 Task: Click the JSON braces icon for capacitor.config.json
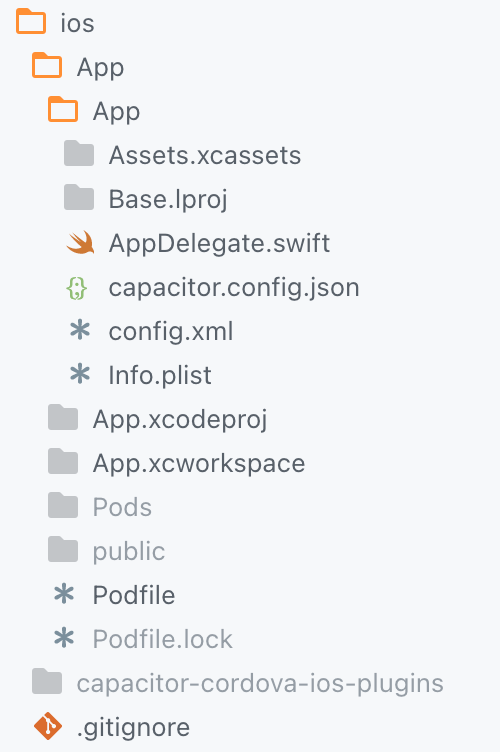(77, 288)
